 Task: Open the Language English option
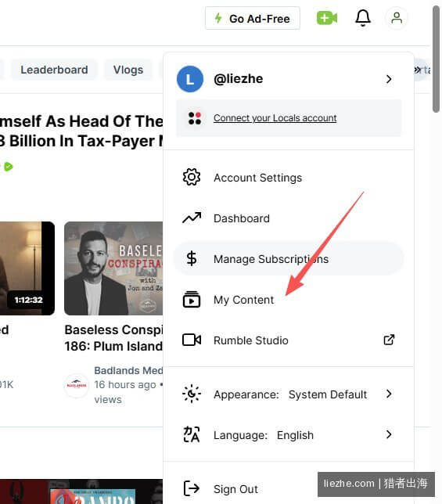(289, 435)
